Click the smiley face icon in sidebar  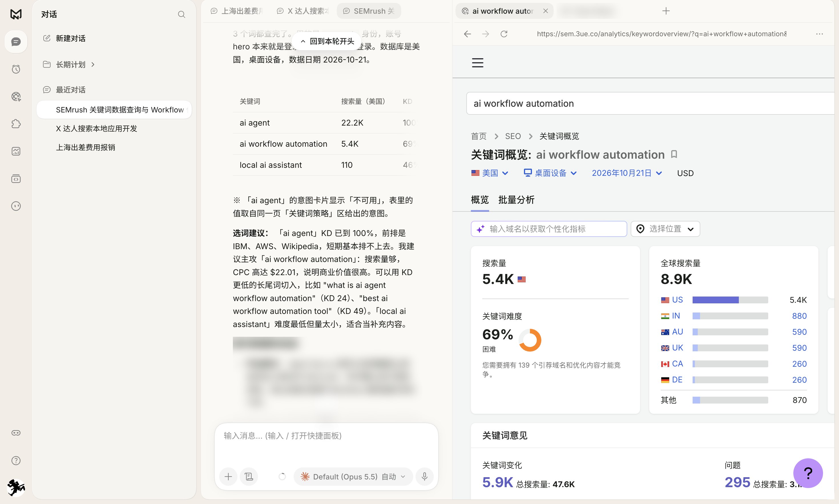[x=16, y=206]
